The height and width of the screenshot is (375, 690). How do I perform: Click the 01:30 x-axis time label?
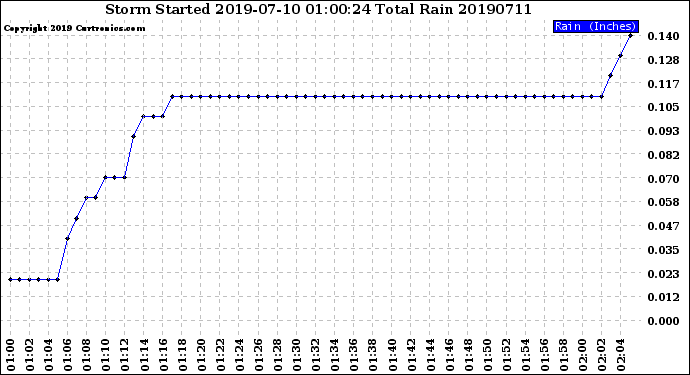[296, 355]
